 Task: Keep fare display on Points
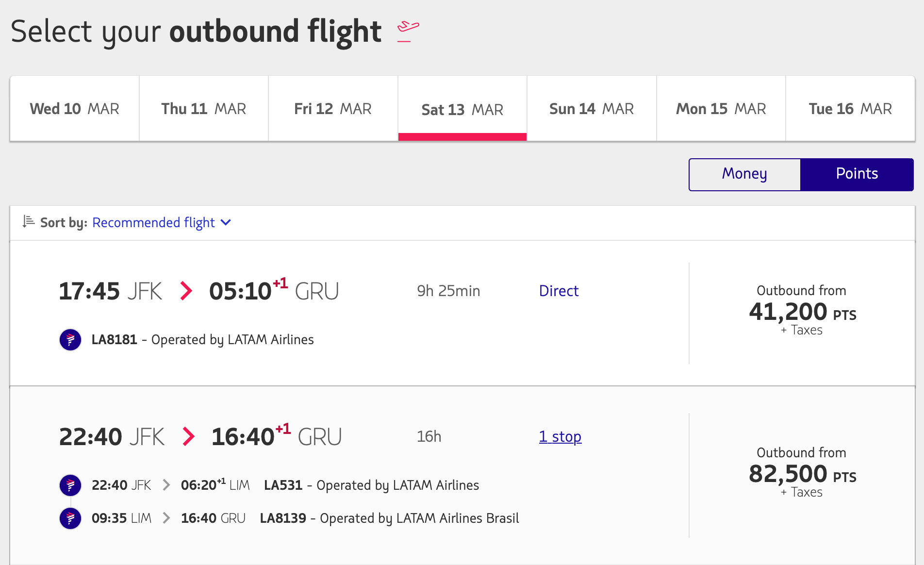[857, 174]
